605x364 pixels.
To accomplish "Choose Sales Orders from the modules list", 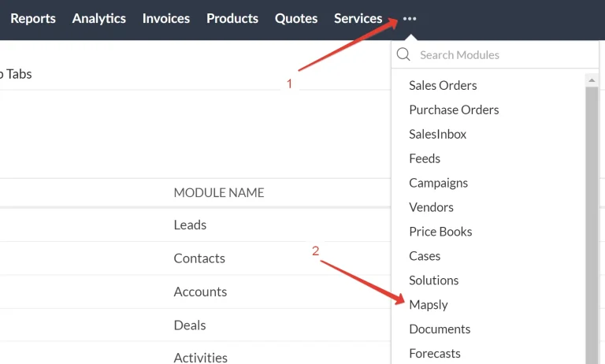I will click(x=443, y=85).
